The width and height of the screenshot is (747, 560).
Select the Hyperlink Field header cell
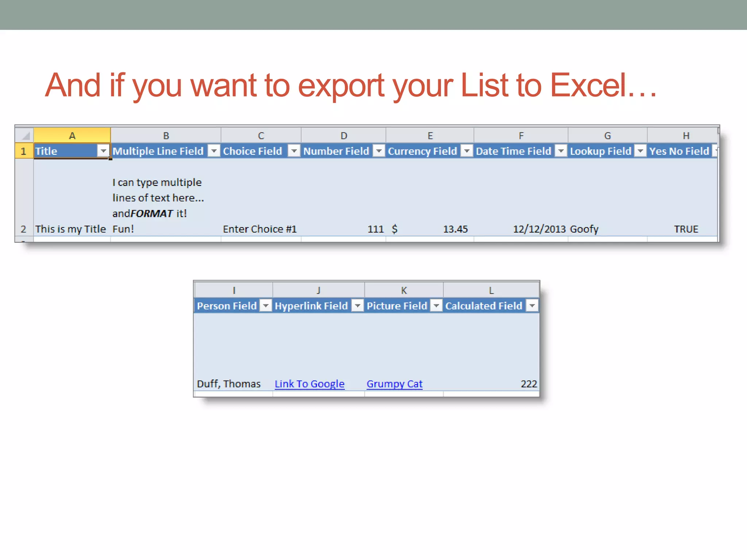319,306
